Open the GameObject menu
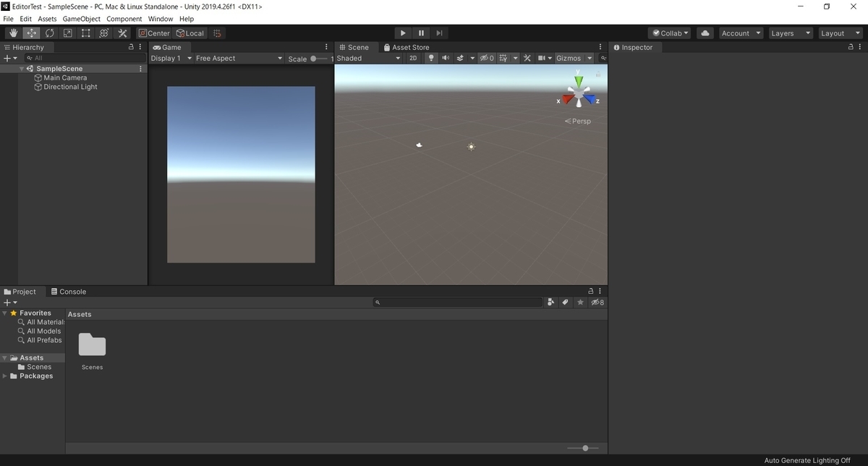This screenshot has height=466, width=868. click(x=81, y=19)
